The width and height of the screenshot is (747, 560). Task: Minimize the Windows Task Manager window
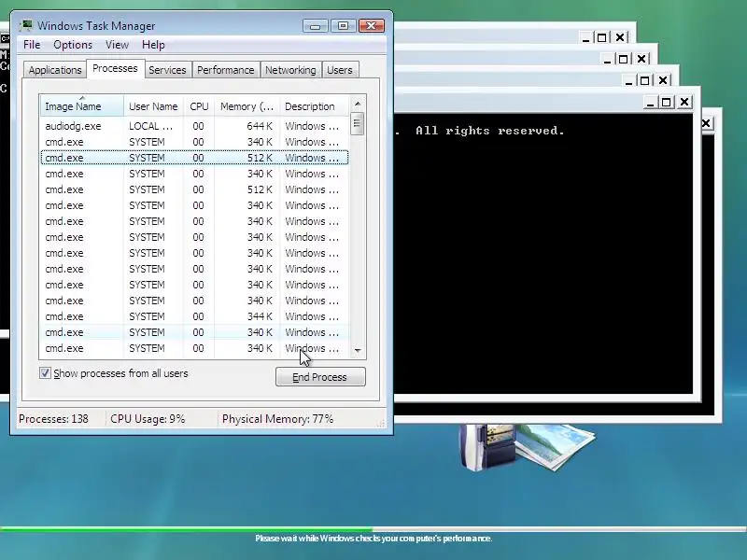(x=315, y=26)
